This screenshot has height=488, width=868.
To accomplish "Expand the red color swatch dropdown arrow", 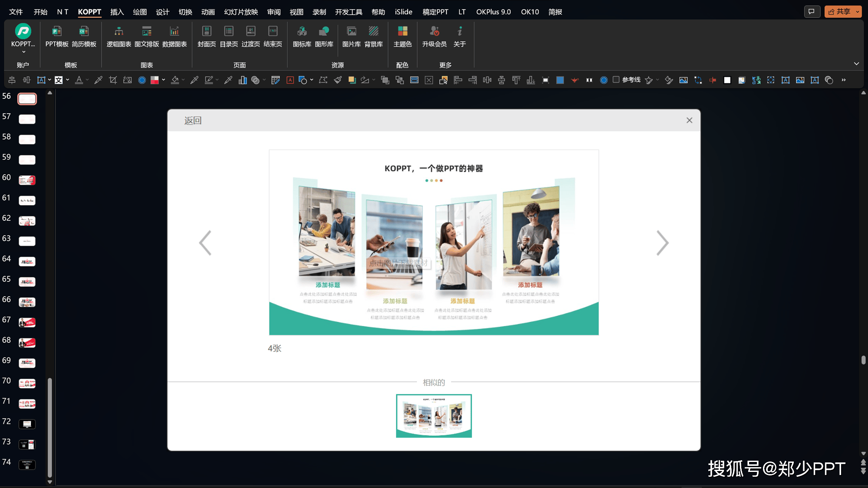I will [164, 80].
